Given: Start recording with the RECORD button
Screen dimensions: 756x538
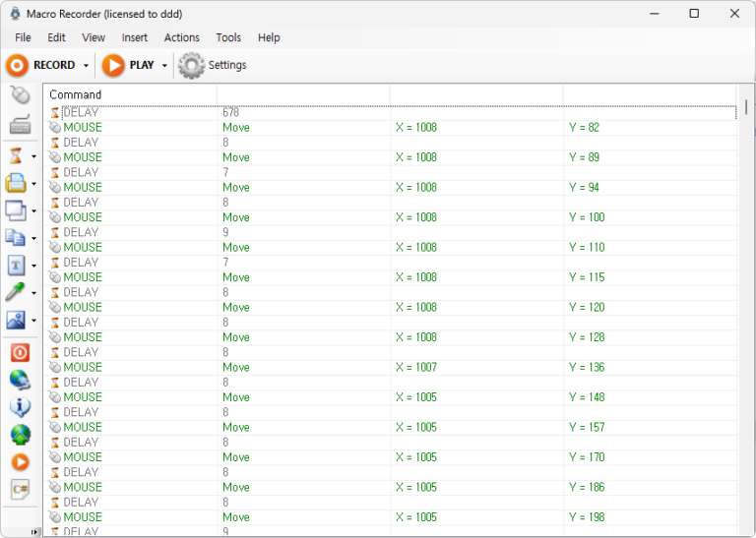Looking at the screenshot, I should 41,65.
